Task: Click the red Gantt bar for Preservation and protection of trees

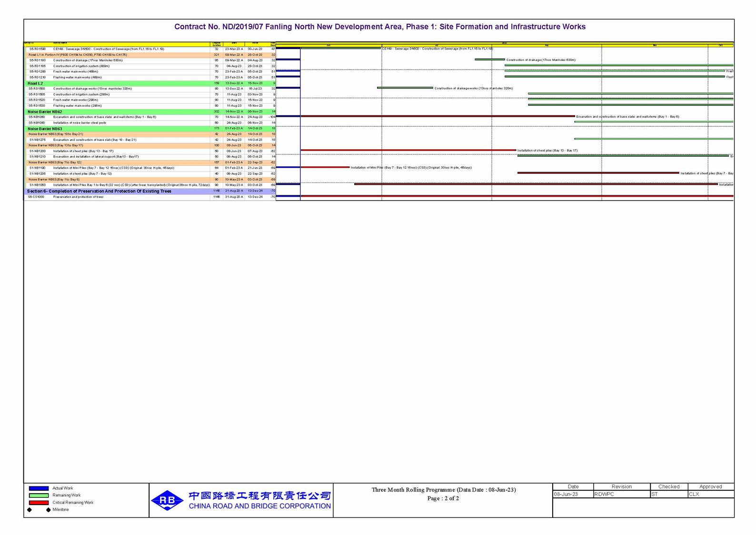Action: [517, 196]
